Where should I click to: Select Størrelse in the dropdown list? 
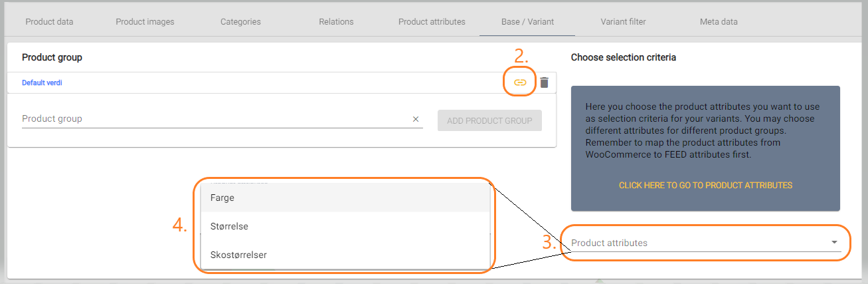tap(345, 226)
